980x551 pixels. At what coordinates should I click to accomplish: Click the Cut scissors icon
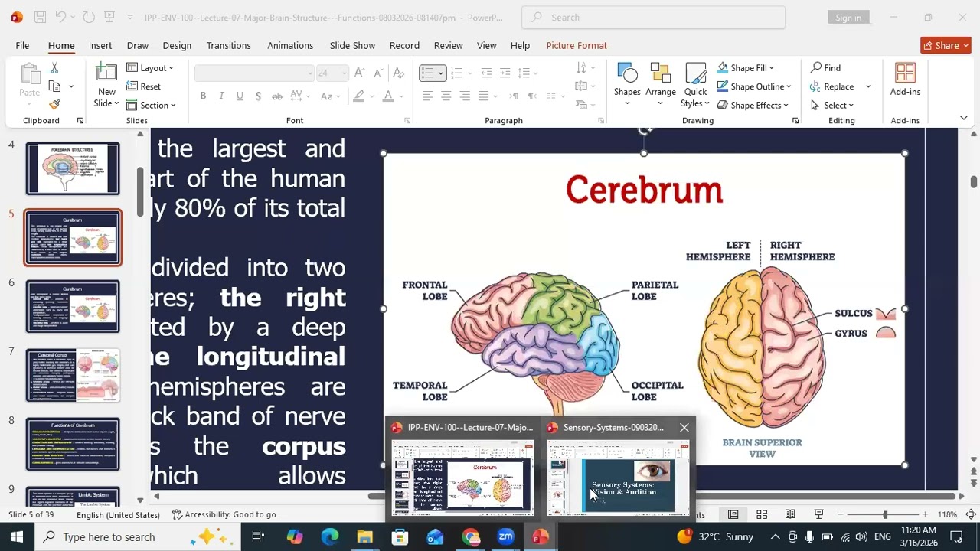click(54, 68)
